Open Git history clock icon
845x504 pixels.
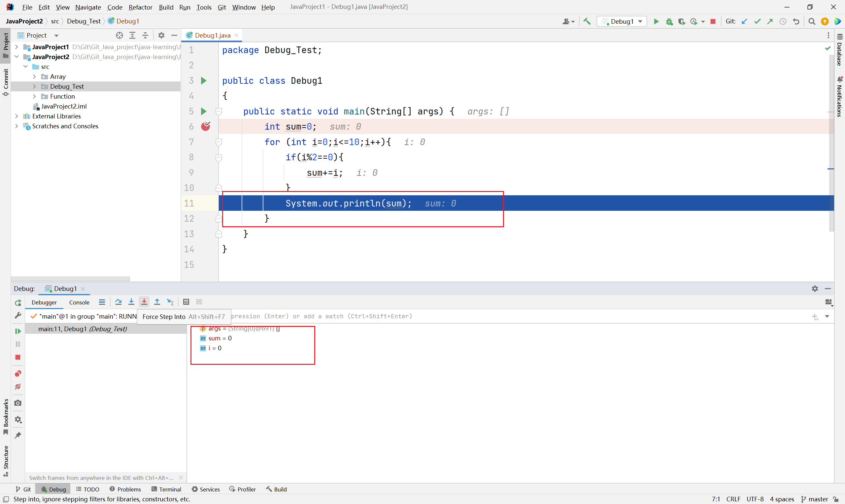tap(783, 21)
